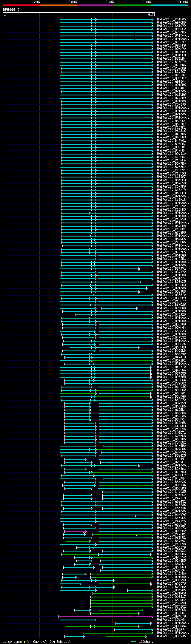Click the 415 query end position label
The height and width of the screenshot is (644, 191).
(x=151, y=15)
